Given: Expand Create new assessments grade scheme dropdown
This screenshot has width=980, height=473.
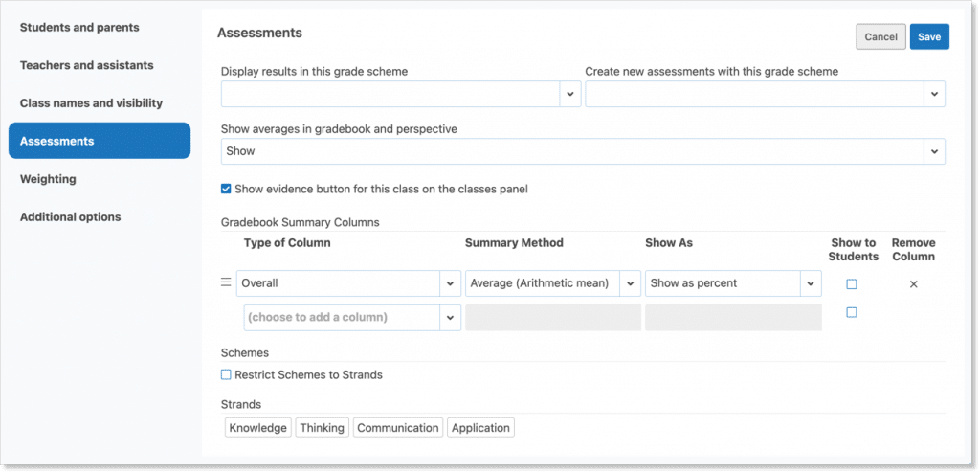Looking at the screenshot, I should pos(934,94).
